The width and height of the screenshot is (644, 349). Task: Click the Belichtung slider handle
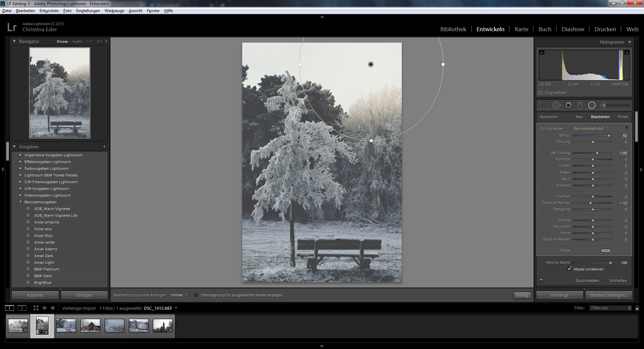597,153
